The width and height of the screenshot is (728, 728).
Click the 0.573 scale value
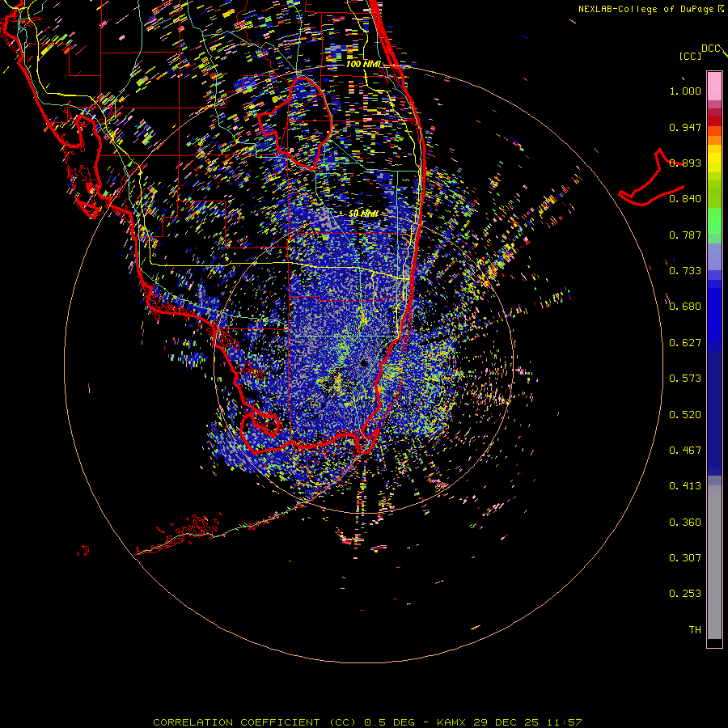click(x=685, y=379)
